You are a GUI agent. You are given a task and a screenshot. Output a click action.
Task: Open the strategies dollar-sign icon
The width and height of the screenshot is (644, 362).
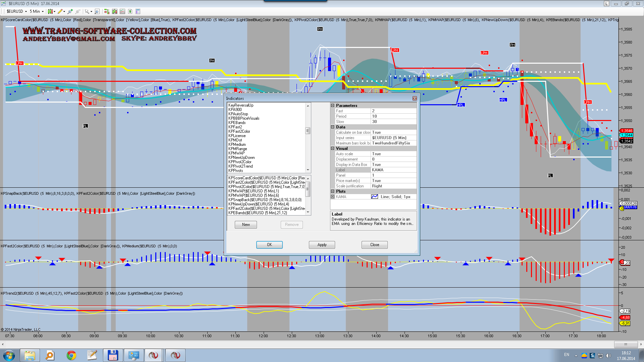130,11
